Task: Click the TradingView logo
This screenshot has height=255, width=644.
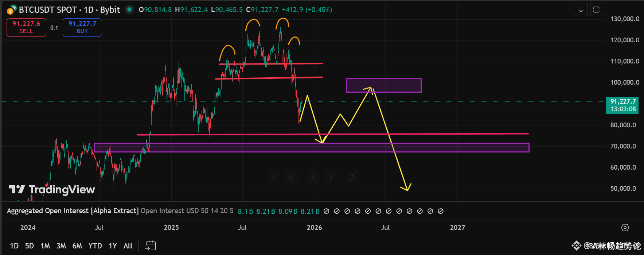Action: point(52,189)
